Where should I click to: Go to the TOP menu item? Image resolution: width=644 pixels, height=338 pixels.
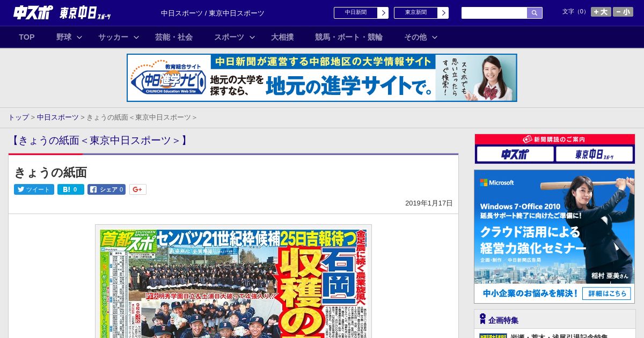[27, 37]
